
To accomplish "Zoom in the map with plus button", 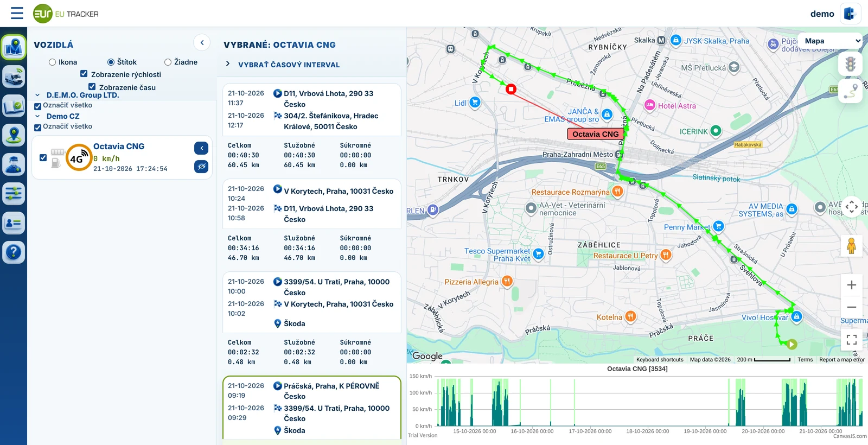I will point(852,285).
